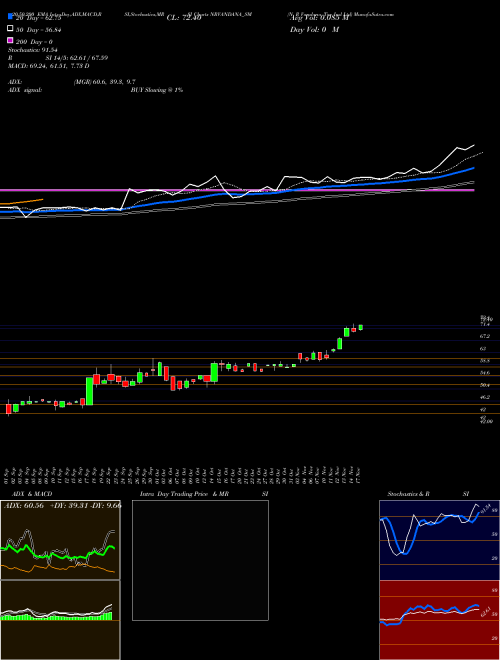Select the '200 Day - 0' legend text
The width and height of the screenshot is (500, 660).
34,42
